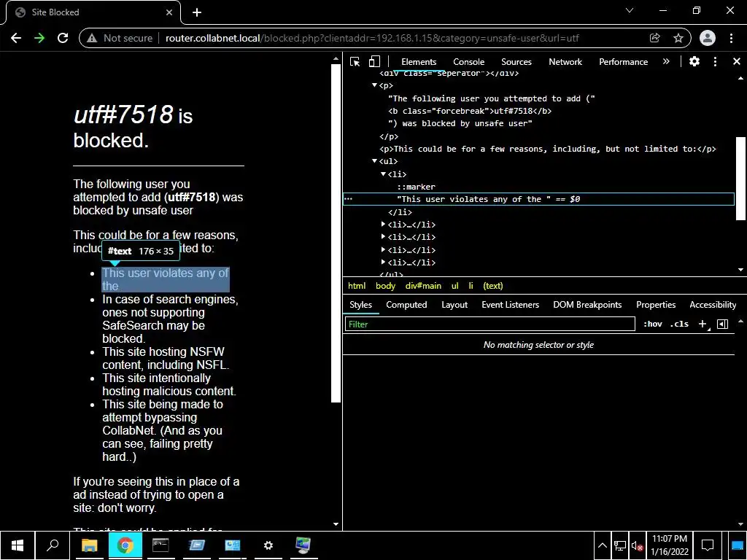
Task: Reload the blocked page
Action: [x=63, y=38]
